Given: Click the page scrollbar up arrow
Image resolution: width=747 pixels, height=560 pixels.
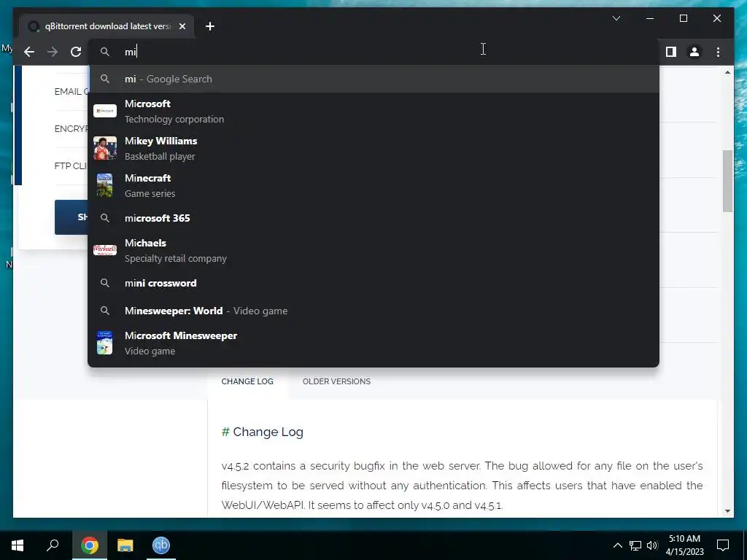Looking at the screenshot, I should tap(727, 72).
